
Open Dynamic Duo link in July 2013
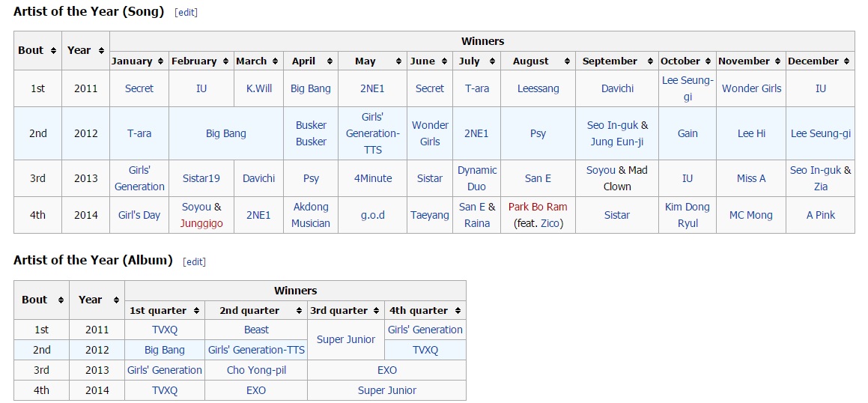477,178
